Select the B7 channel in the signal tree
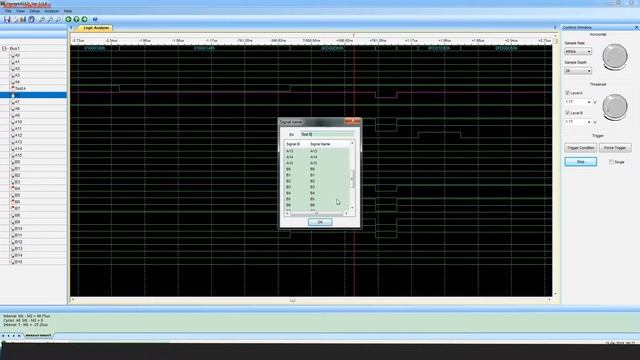640x360 pixels. point(18,208)
